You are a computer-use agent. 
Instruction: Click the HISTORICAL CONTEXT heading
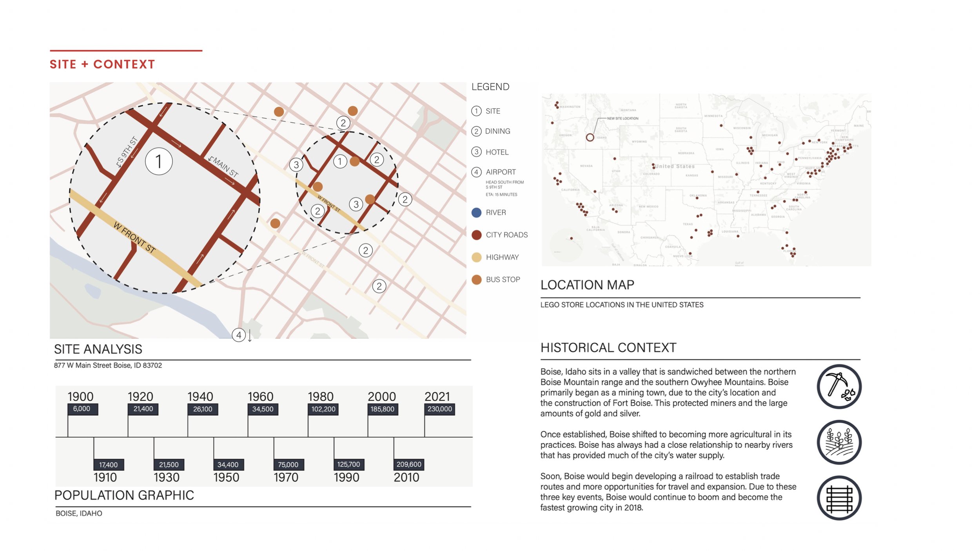[x=608, y=347]
